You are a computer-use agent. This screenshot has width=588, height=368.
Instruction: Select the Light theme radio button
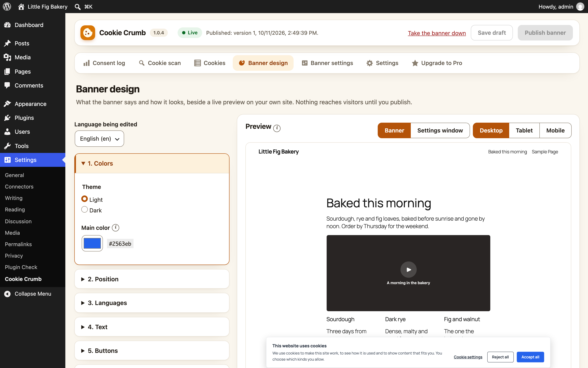pos(84,199)
